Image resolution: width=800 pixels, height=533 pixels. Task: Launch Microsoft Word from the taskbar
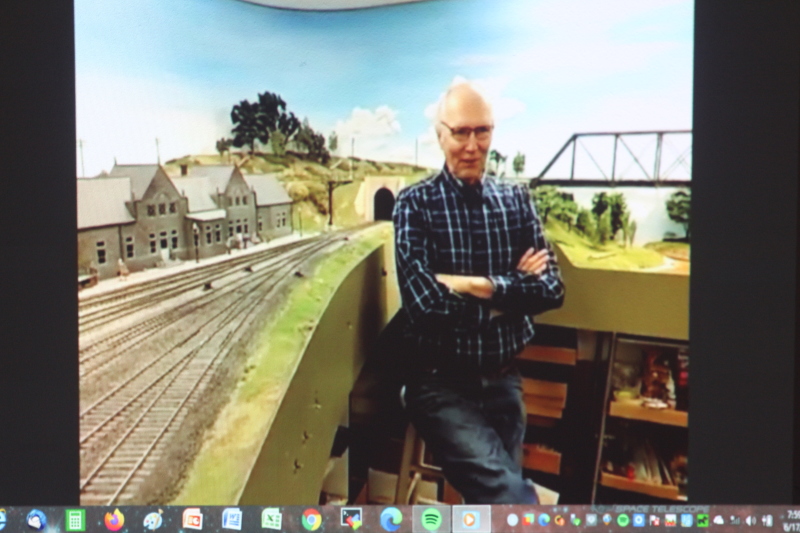pyautogui.click(x=232, y=519)
